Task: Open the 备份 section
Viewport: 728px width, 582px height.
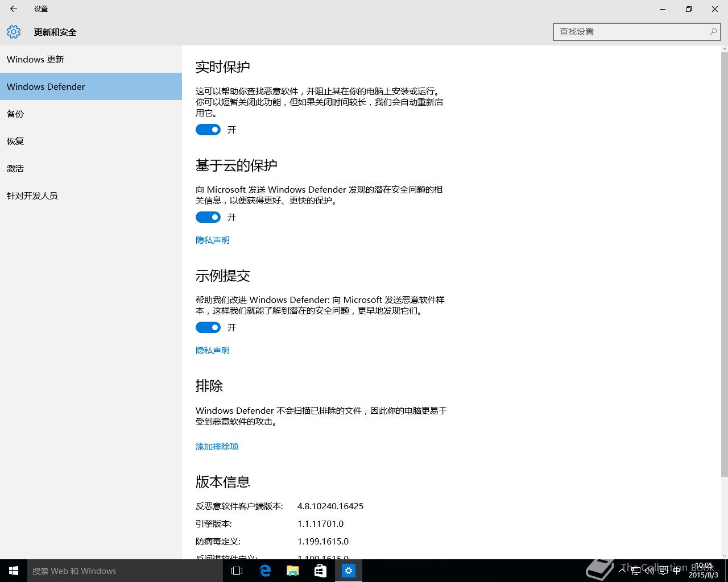Action: tap(91, 114)
